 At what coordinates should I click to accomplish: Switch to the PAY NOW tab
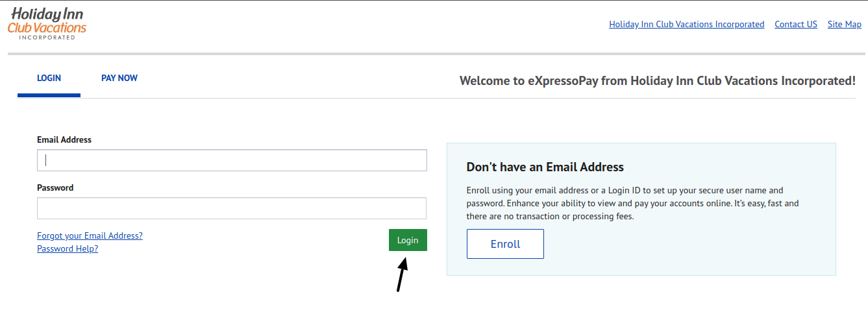click(119, 78)
